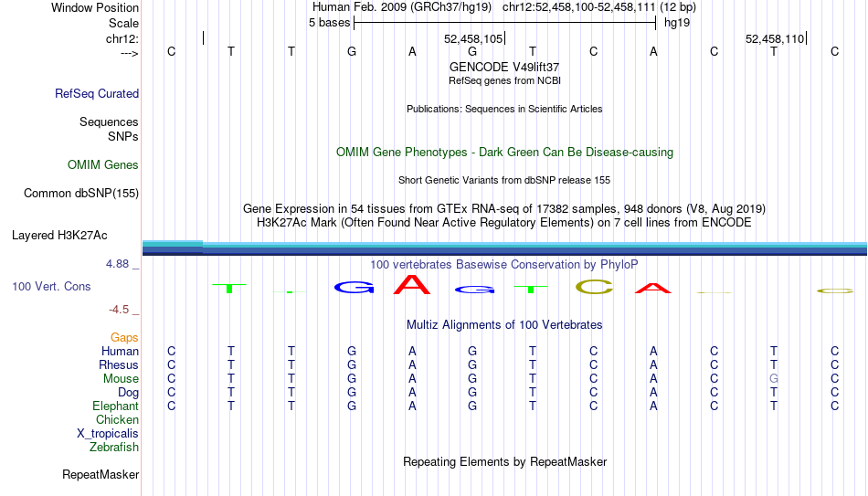Click the SNPs track label
This screenshot has height=496, width=868.
123,136
